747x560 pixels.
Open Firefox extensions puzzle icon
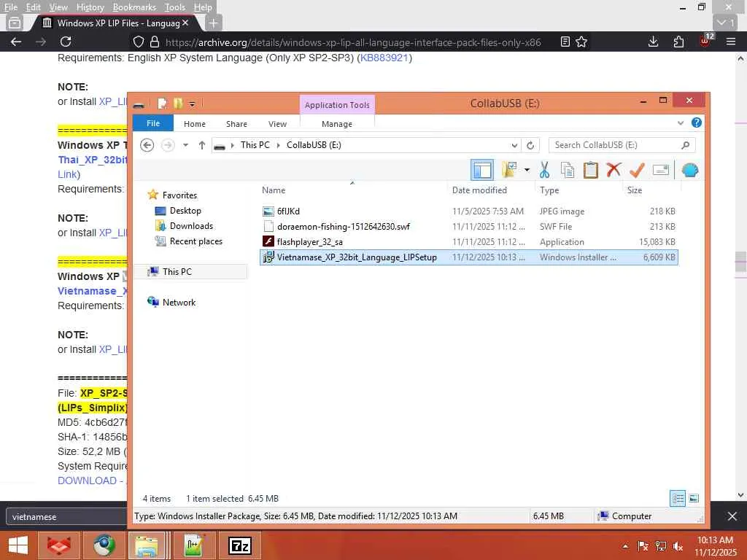click(x=678, y=42)
